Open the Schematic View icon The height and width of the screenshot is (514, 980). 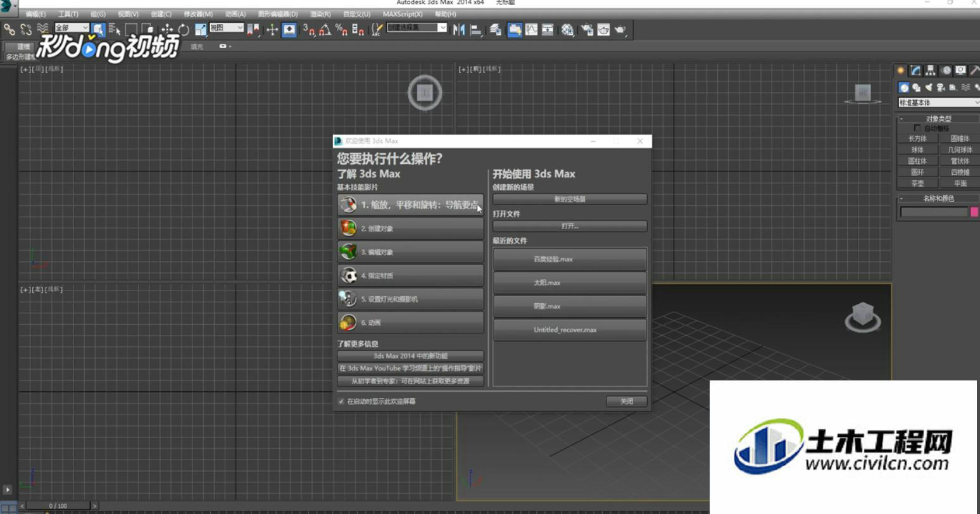click(548, 29)
